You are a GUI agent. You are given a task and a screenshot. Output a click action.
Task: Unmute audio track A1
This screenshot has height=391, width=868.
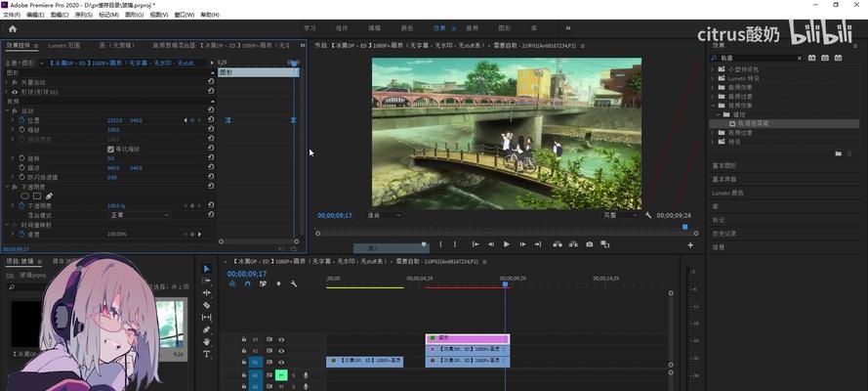(x=281, y=375)
